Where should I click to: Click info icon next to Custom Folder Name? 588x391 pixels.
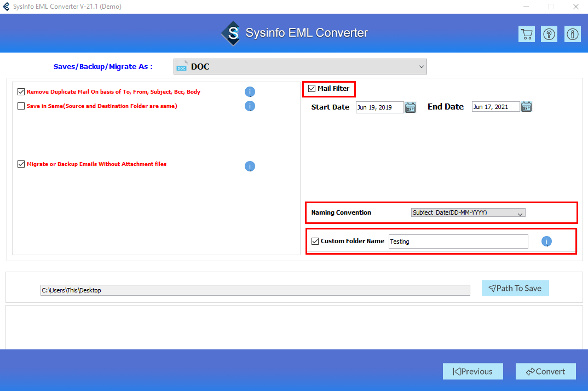(x=546, y=241)
